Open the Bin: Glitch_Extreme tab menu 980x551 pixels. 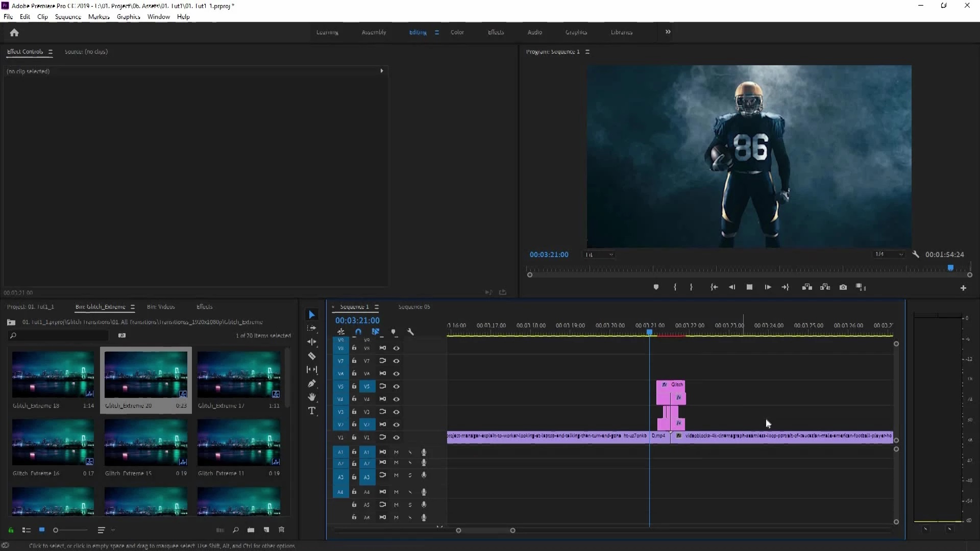click(133, 307)
